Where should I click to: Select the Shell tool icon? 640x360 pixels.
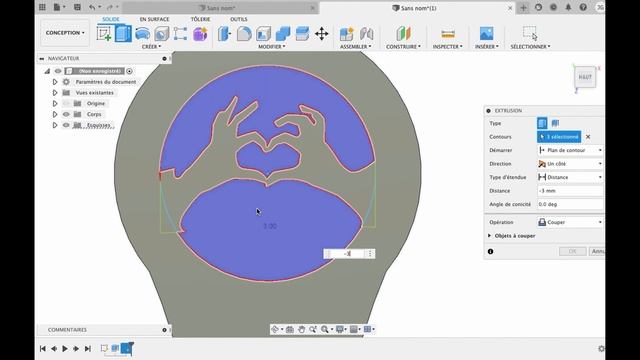(263, 34)
